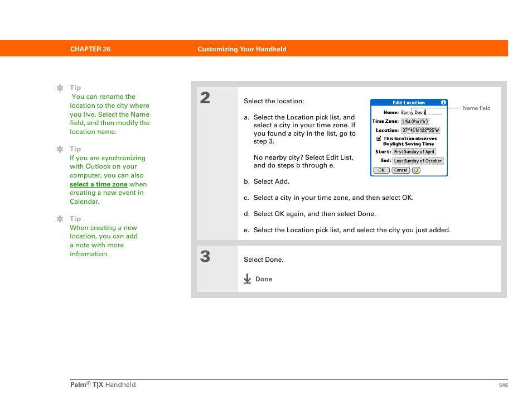Click 'Select OK again, and then select Done.'
Screen dimensions: 532x412
point(315,214)
